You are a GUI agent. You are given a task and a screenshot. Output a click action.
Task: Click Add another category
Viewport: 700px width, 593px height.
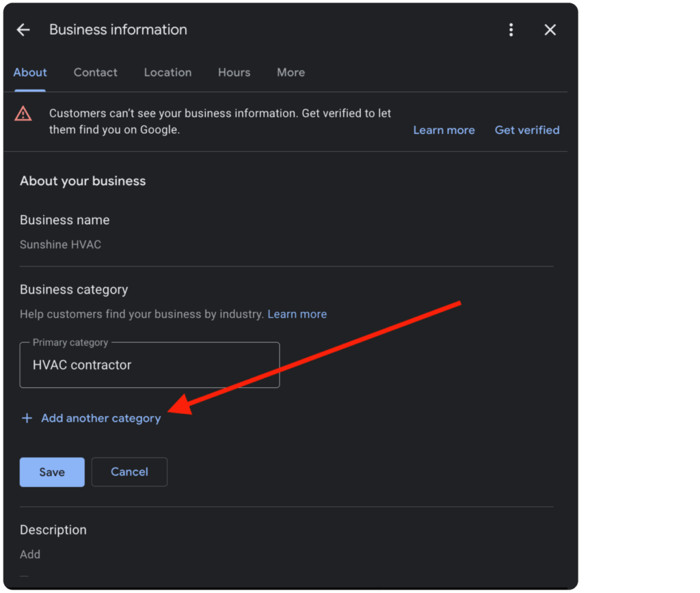pyautogui.click(x=101, y=418)
